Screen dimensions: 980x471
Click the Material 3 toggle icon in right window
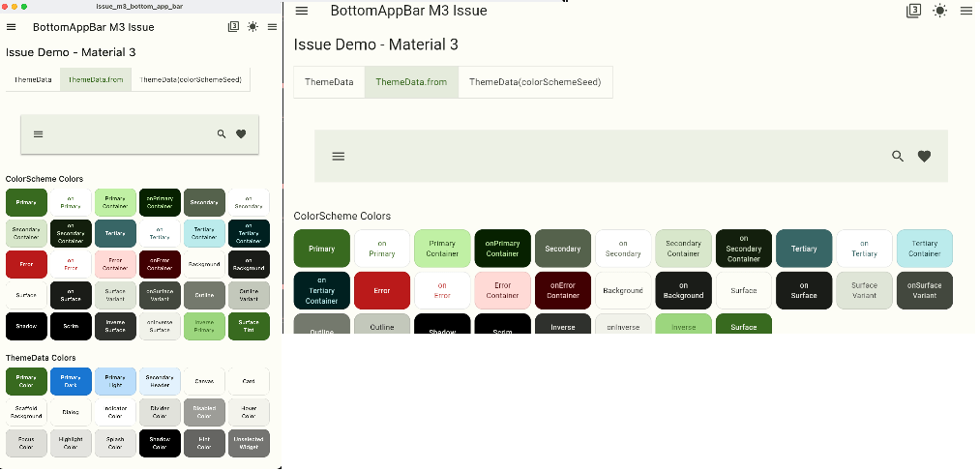(x=914, y=11)
